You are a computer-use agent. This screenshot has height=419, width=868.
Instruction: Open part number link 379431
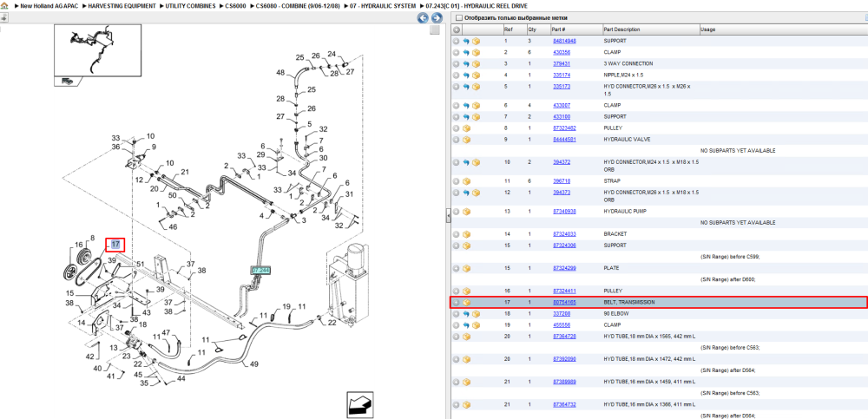coord(562,63)
